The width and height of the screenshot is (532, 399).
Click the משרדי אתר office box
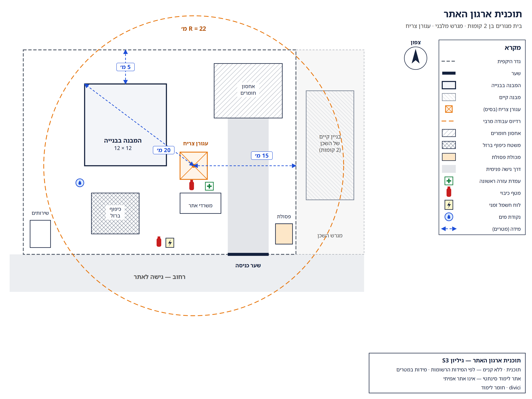coord(200,203)
